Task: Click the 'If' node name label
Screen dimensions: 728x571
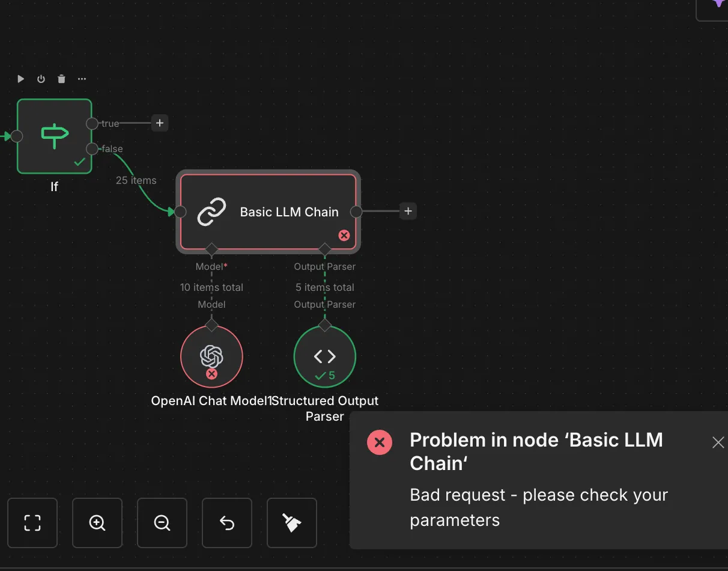Action: point(54,187)
